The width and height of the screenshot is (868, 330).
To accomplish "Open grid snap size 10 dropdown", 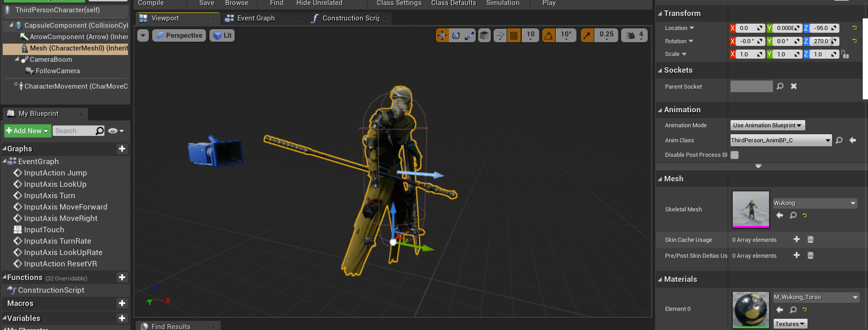I will (530, 35).
